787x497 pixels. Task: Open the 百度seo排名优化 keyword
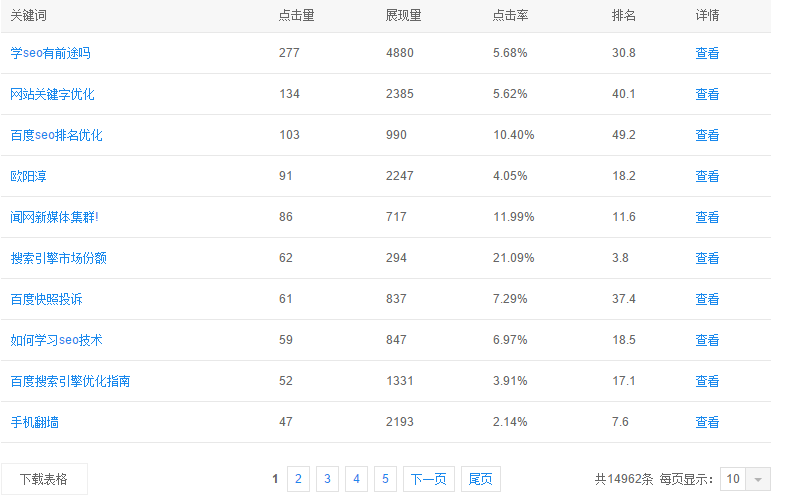pos(56,135)
